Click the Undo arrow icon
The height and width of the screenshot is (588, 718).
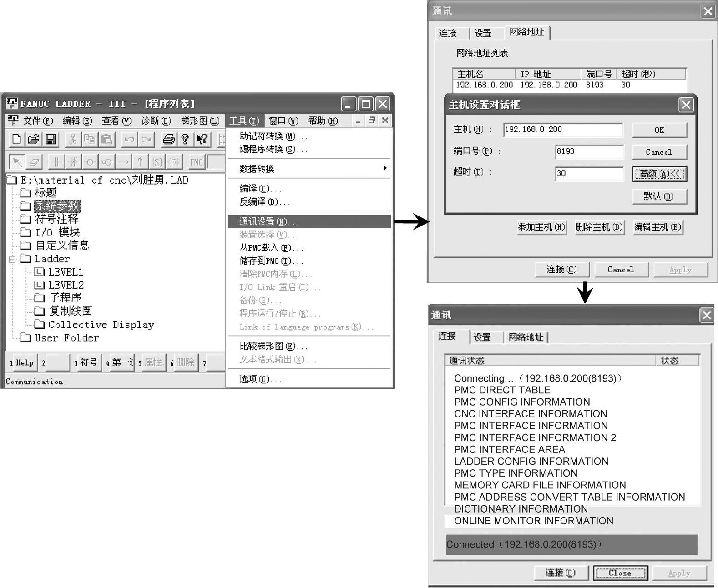129,139
